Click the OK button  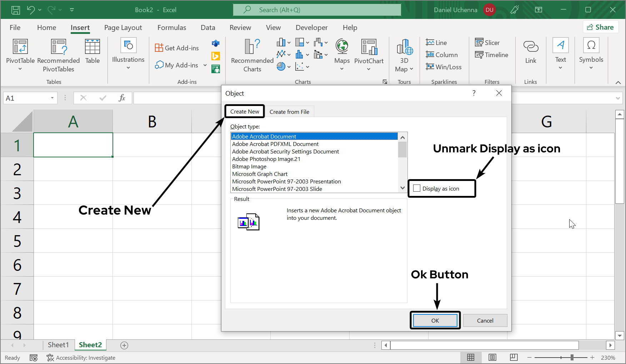435,320
